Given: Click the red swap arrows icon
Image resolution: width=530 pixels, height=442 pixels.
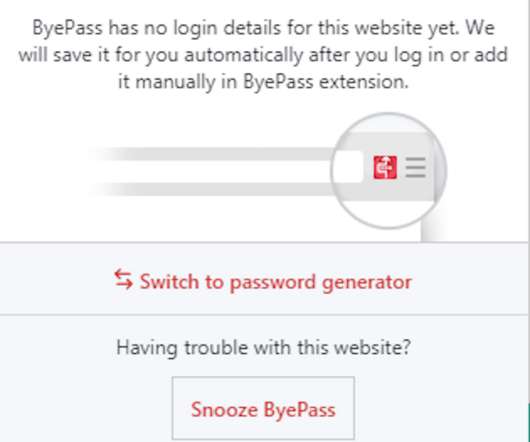Looking at the screenshot, I should coord(123,279).
